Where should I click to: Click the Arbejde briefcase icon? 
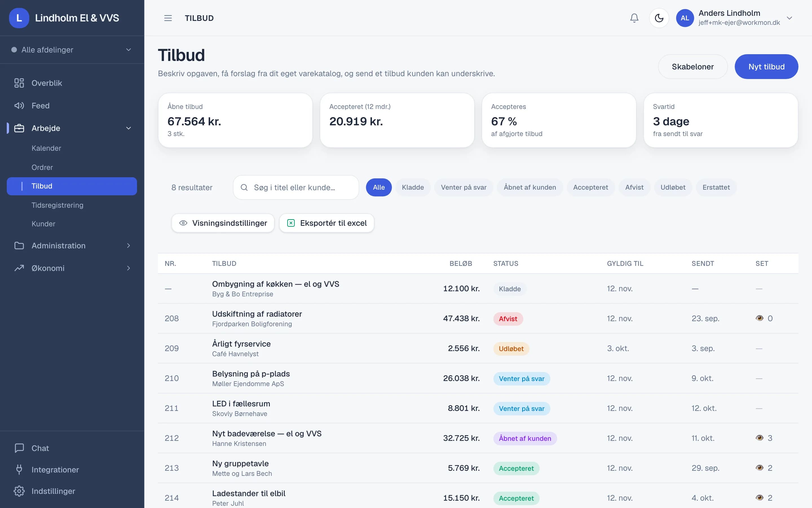point(19,128)
